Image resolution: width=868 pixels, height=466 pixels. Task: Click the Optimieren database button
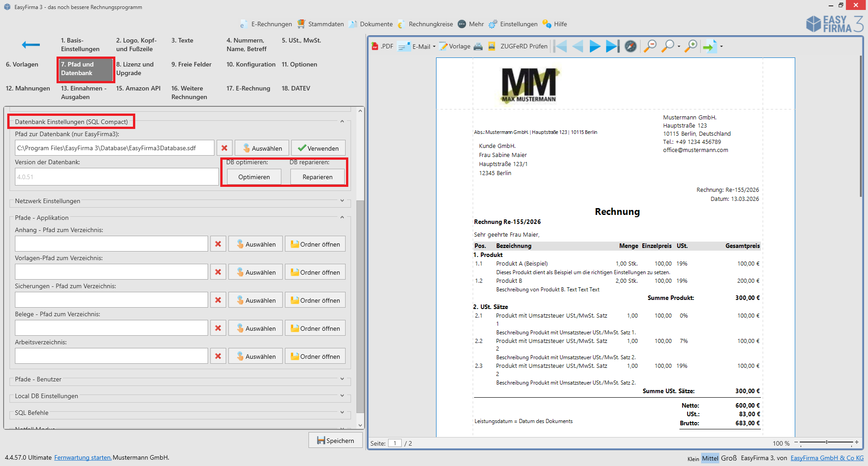click(254, 177)
